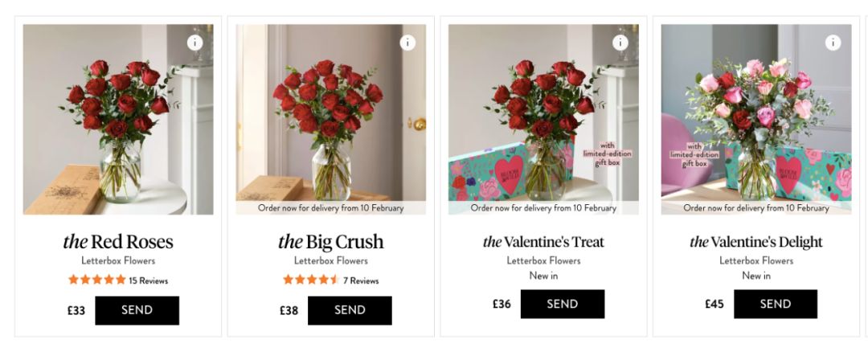This screenshot has width=868, height=348.
Task: Send the Valentine's Treat for £36
Action: (x=563, y=304)
